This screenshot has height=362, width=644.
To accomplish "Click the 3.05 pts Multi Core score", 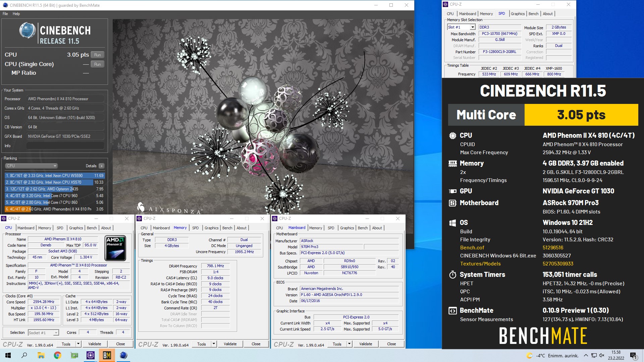I will pos(581,115).
